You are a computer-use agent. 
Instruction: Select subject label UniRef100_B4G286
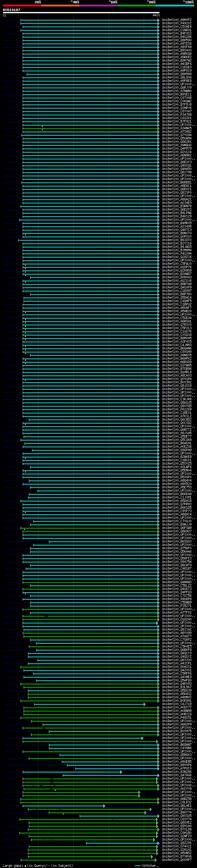pos(176,37)
